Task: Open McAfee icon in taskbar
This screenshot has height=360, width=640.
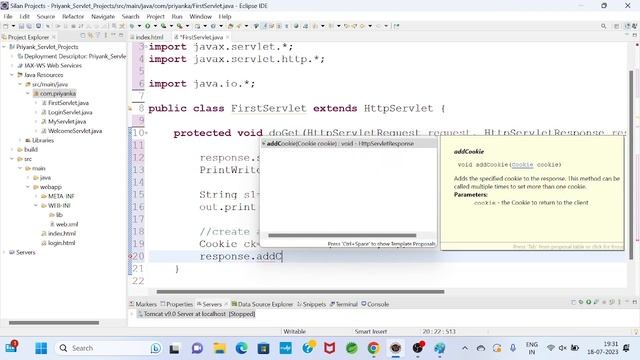Action: pyautogui.click(x=329, y=348)
